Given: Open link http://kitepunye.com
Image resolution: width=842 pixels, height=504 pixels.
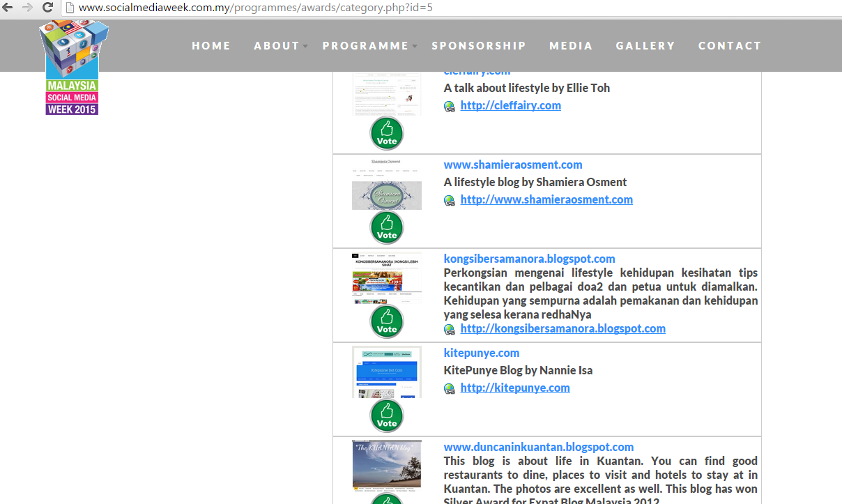Looking at the screenshot, I should (x=515, y=388).
